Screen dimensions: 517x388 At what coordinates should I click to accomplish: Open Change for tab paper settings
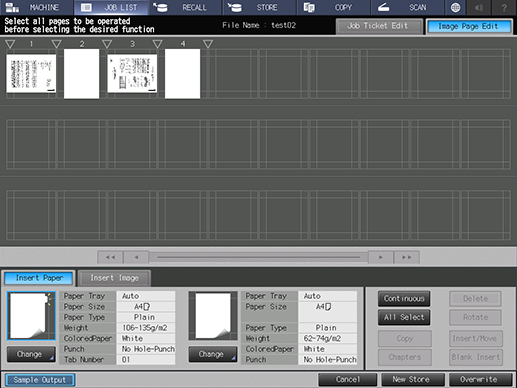pos(31,354)
